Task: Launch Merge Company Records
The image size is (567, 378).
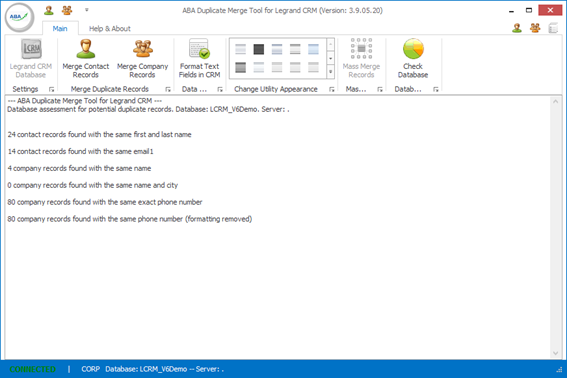Action: point(142,59)
